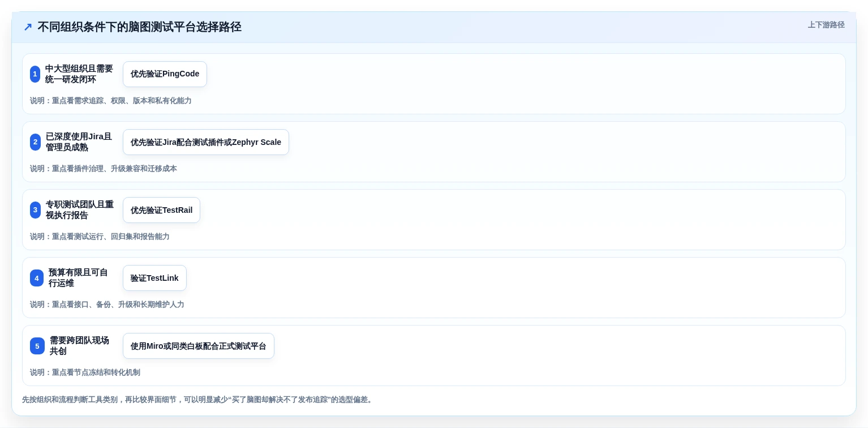This screenshot has width=868, height=428.
Task: Select step number 4 badge
Action: (x=37, y=278)
